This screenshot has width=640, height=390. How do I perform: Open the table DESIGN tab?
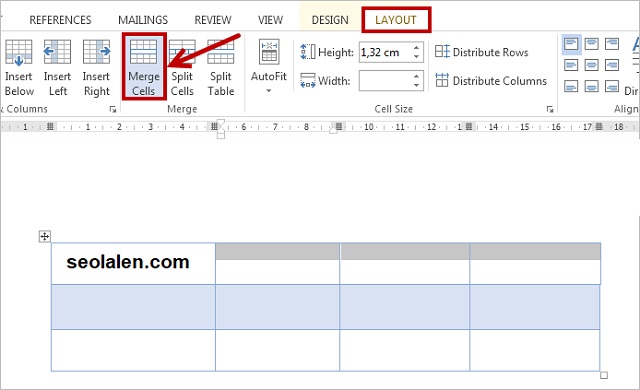pos(330,20)
